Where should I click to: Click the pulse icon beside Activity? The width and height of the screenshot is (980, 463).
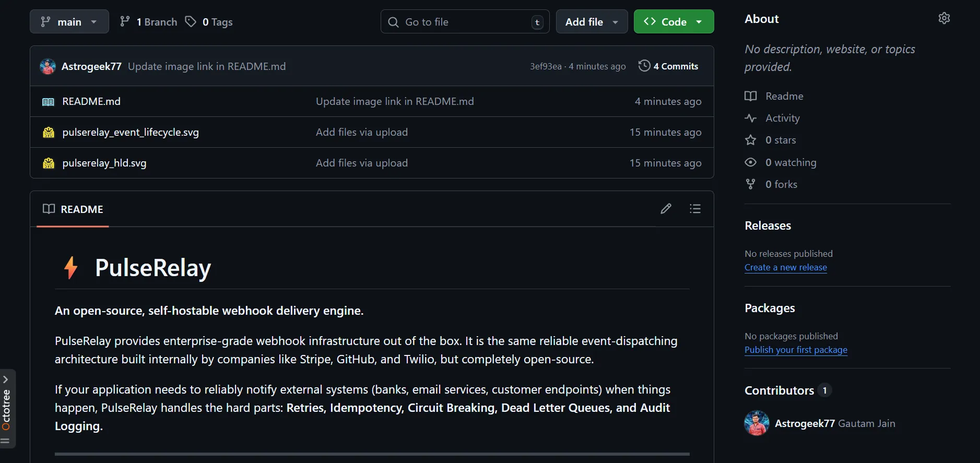750,118
